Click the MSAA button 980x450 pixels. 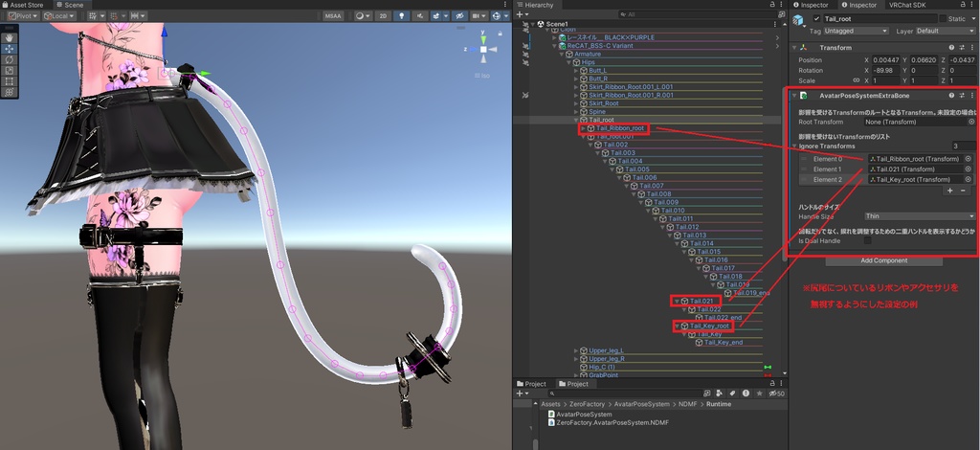coord(333,15)
